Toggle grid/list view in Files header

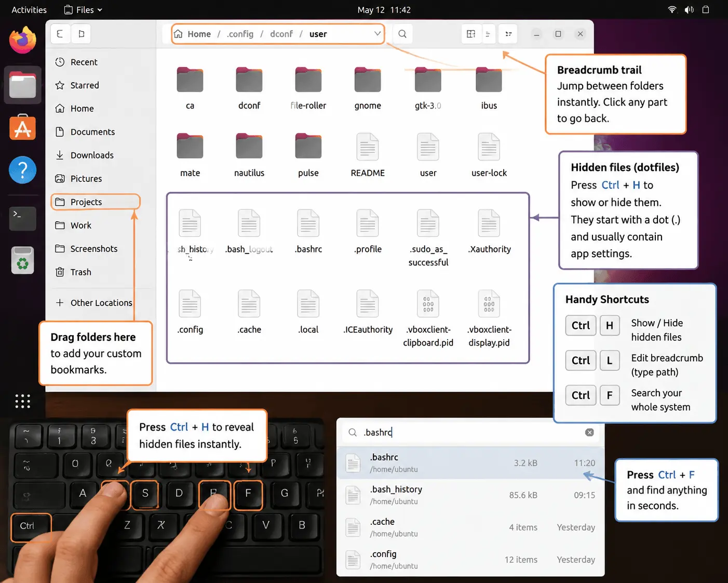pyautogui.click(x=471, y=34)
